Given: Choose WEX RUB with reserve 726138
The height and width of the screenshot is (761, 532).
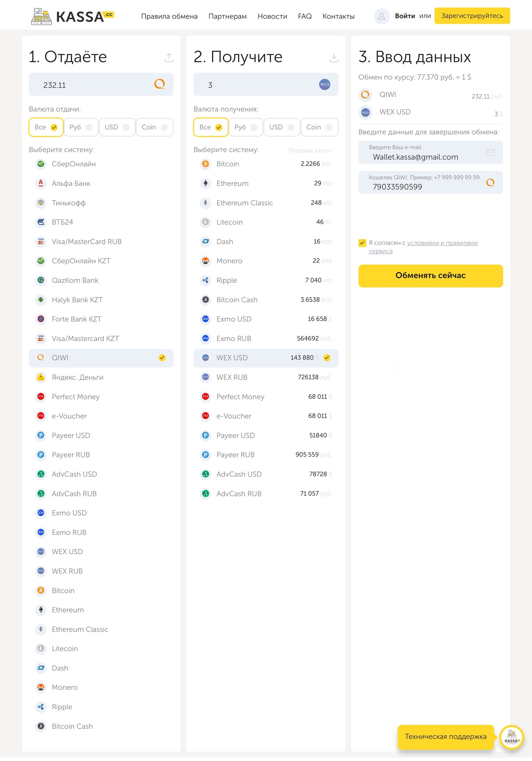Looking at the screenshot, I should click(x=266, y=377).
